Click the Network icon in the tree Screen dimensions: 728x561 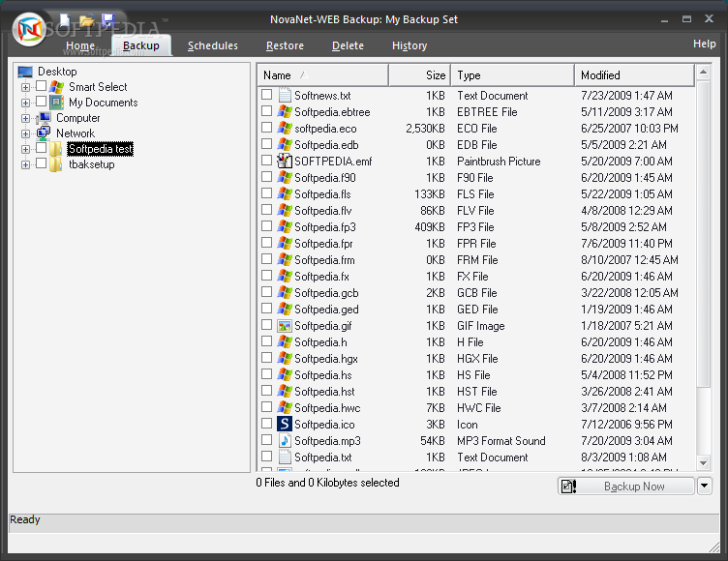click(x=44, y=133)
